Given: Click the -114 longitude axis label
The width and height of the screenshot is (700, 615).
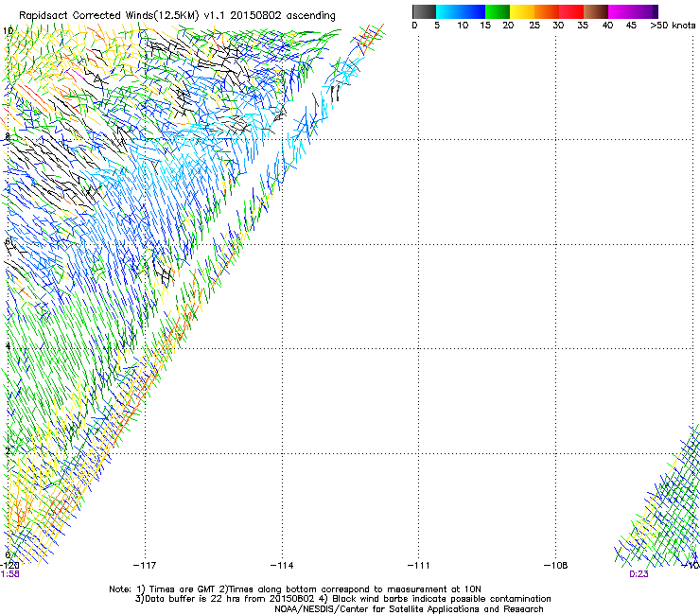Looking at the screenshot, I should (282, 566).
